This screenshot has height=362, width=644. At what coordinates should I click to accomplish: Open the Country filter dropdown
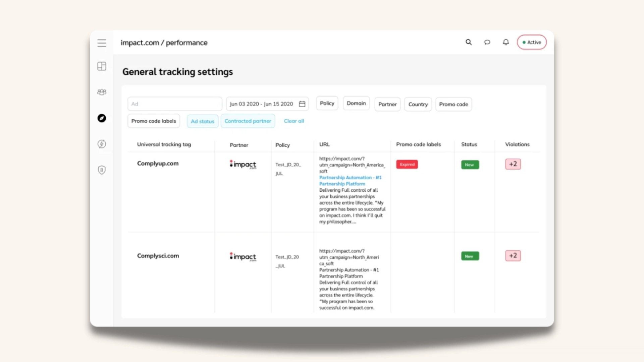[x=418, y=104]
